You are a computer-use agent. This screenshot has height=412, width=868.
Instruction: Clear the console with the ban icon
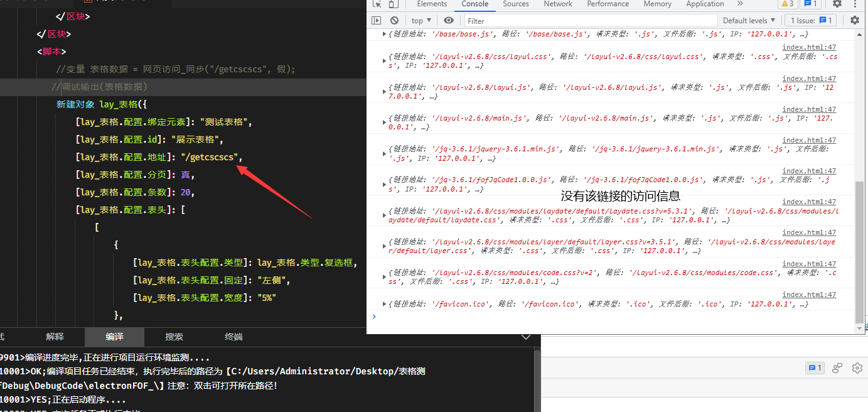(x=394, y=20)
